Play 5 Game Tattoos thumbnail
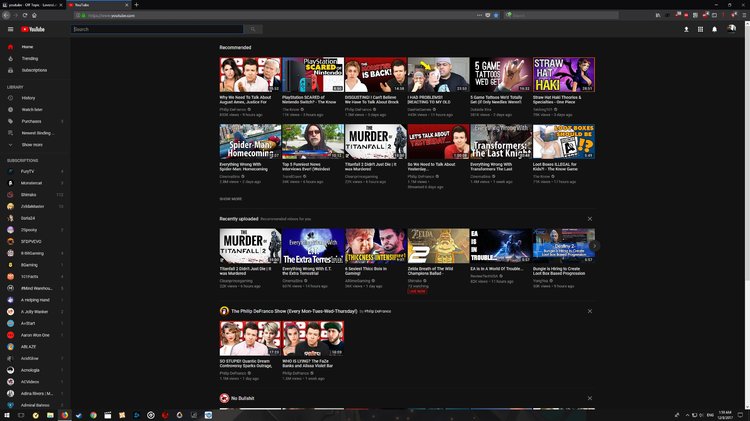 point(501,75)
